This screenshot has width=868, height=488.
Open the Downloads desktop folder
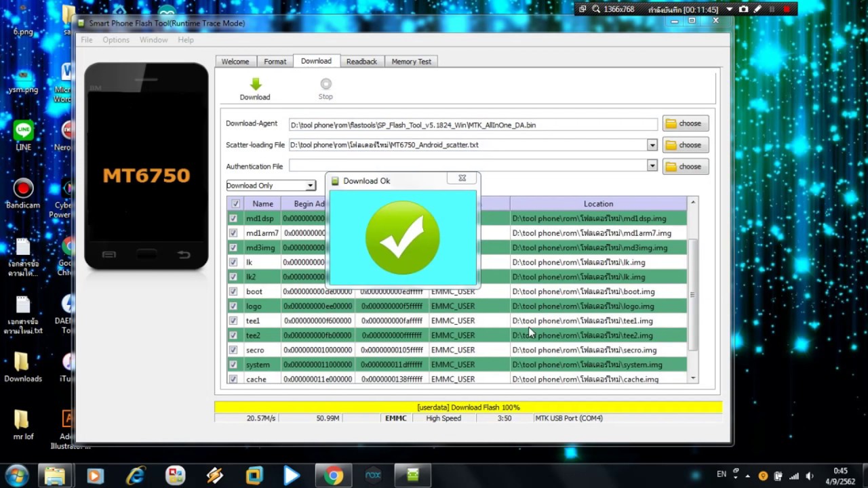pyautogui.click(x=22, y=367)
